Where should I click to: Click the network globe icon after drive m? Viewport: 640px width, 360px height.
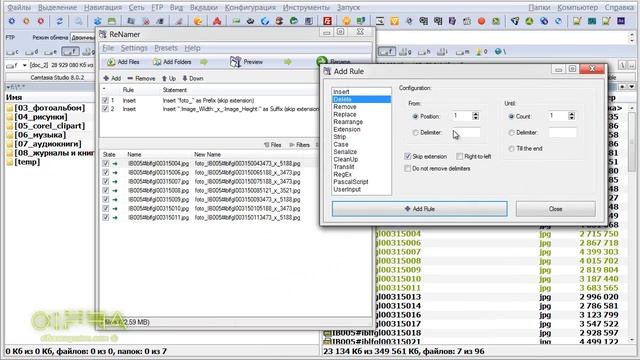tap(500, 52)
